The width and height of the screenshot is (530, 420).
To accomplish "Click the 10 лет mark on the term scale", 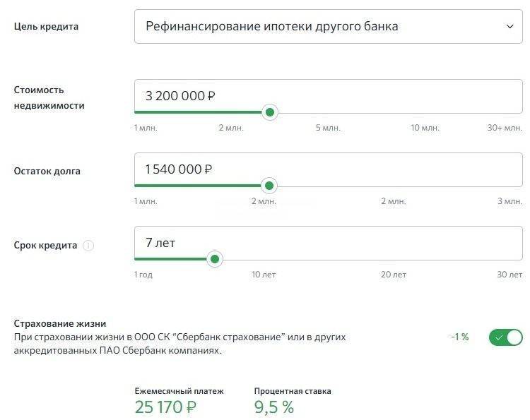I will pos(264,275).
